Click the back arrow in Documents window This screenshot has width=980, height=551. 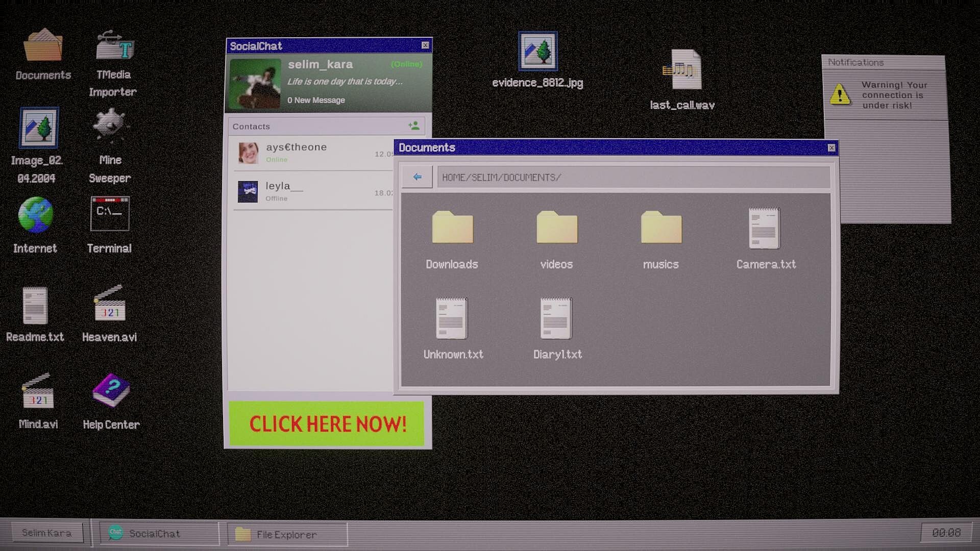417,177
